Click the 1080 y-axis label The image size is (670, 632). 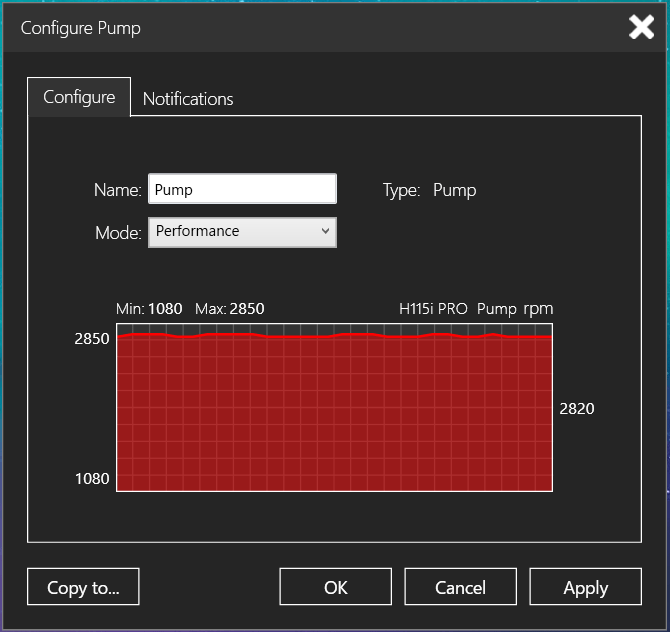pos(92,479)
